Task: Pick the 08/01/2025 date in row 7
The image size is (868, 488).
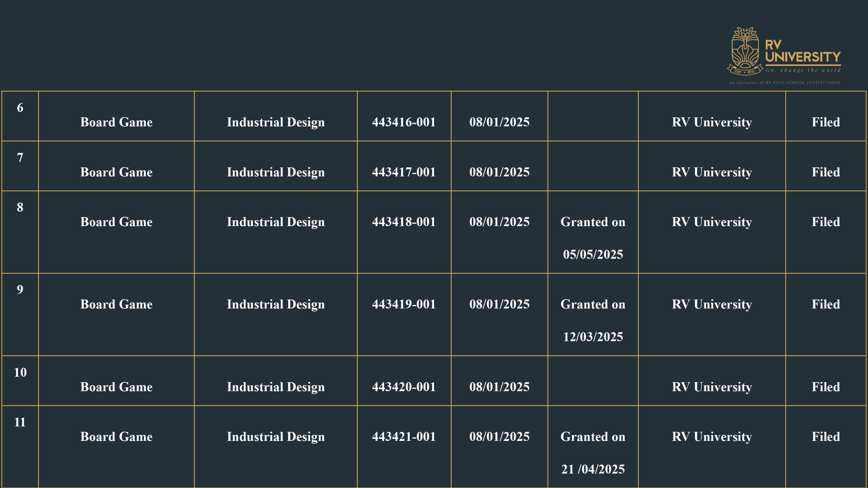Action: click(499, 172)
